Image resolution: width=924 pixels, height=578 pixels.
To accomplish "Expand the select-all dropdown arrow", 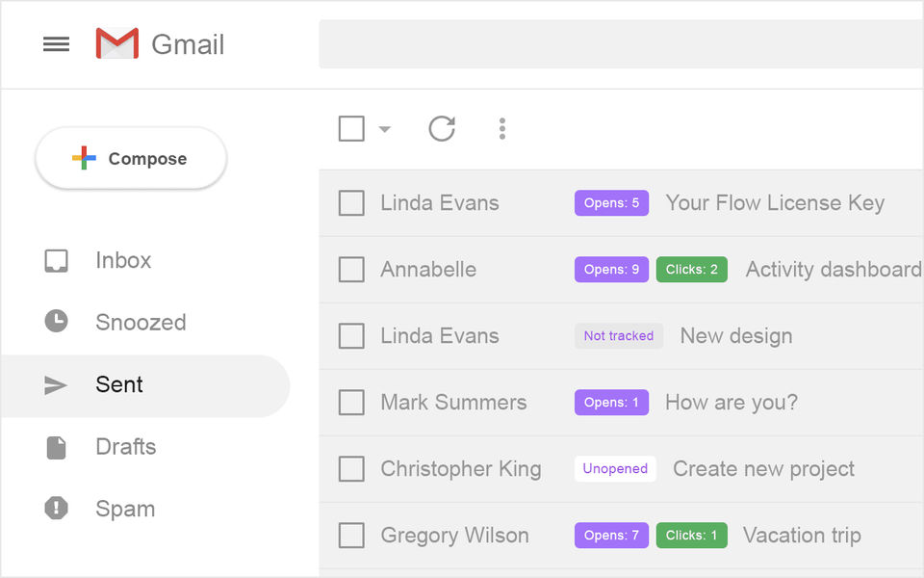I will coord(385,129).
